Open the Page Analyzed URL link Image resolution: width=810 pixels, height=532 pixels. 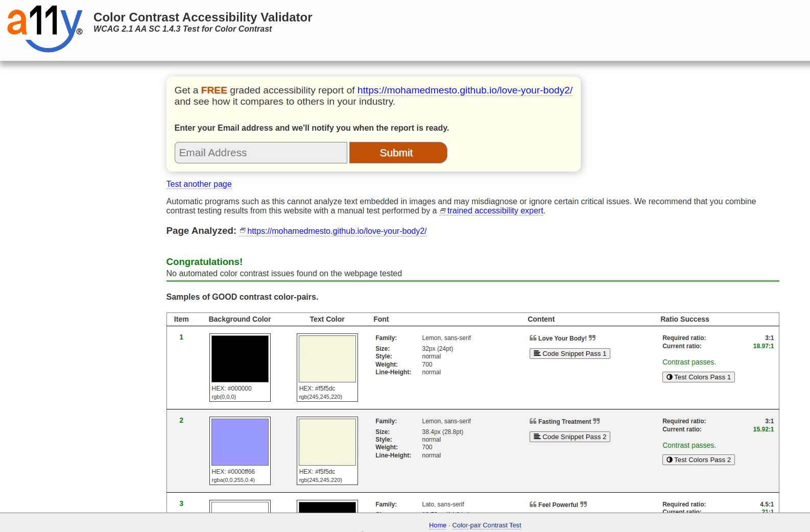pyautogui.click(x=337, y=231)
